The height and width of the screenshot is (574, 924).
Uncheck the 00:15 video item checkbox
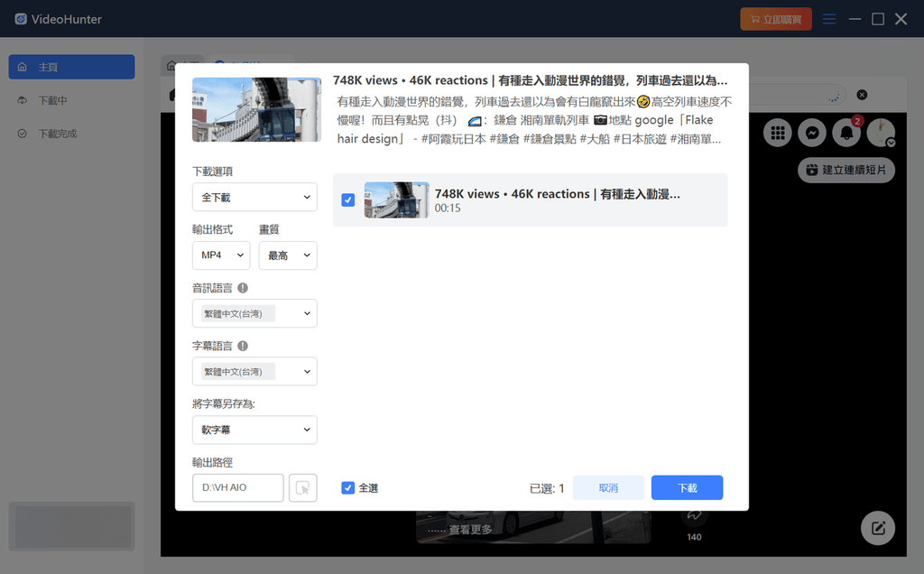coord(347,199)
